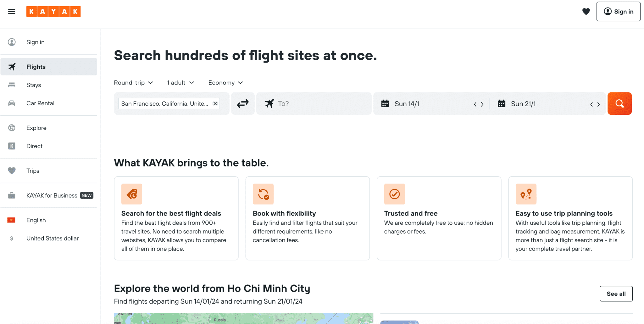Click the Sign in button
Viewport: 644px width, 324px height.
pos(618,12)
